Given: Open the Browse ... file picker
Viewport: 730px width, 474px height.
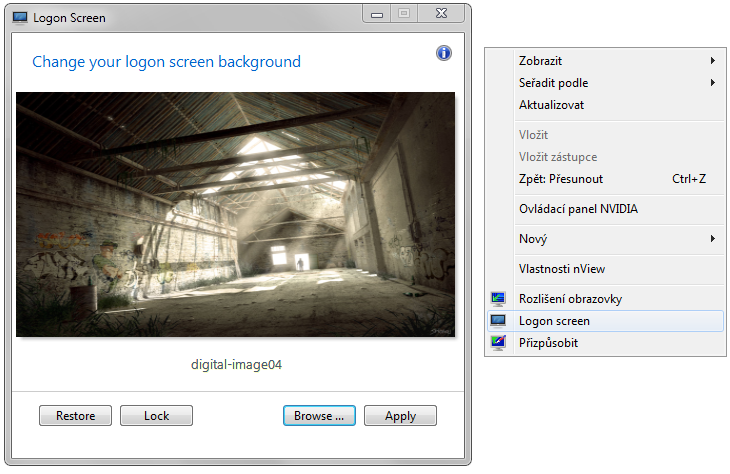Looking at the screenshot, I should point(319,415).
